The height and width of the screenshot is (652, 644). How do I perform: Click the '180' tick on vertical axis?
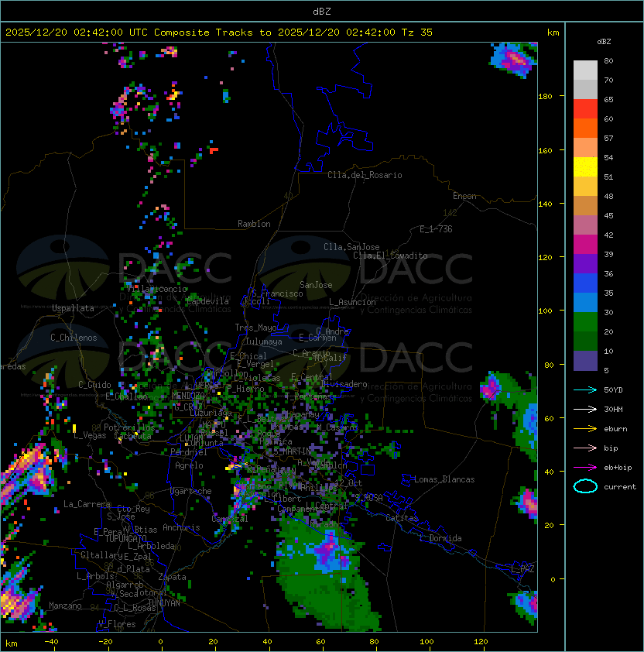545,97
